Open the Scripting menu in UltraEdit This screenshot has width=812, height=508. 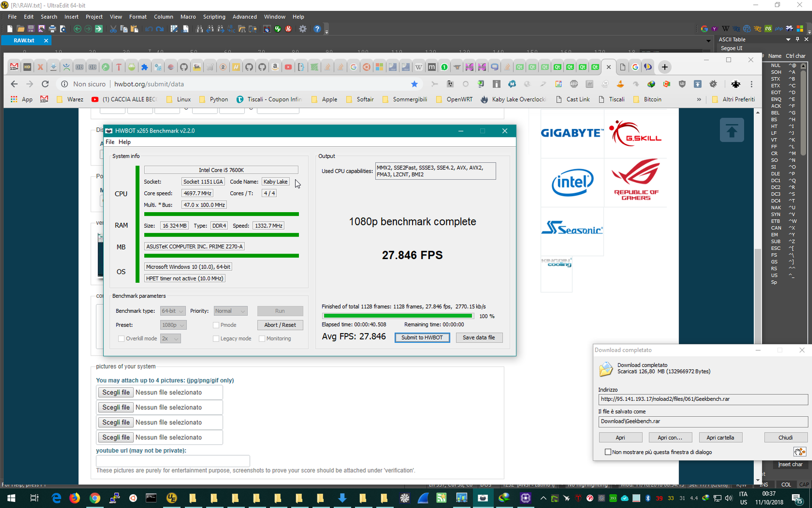click(x=214, y=16)
